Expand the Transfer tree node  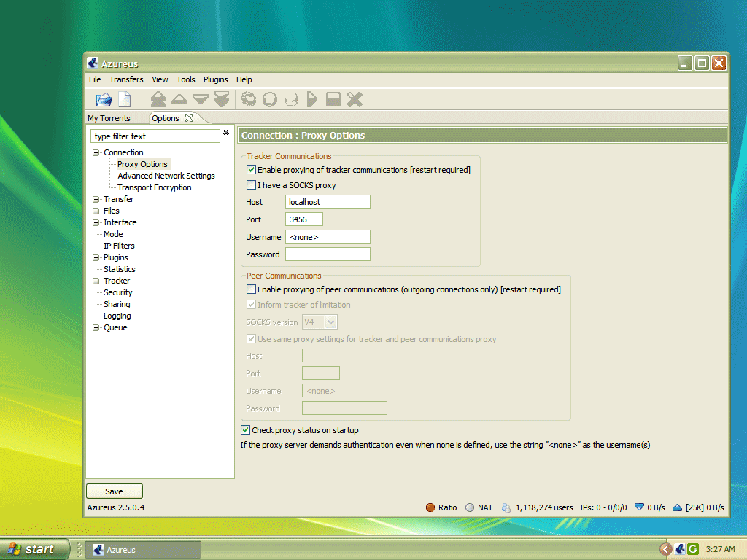click(96, 200)
